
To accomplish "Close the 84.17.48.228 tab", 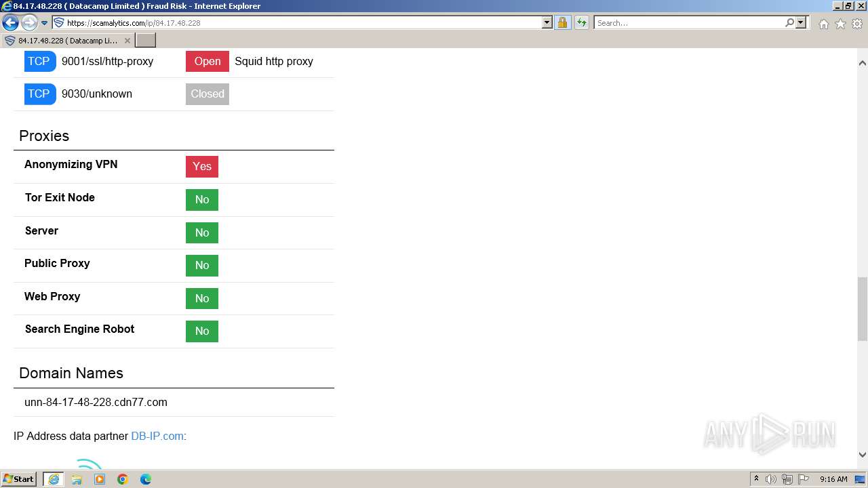I will point(127,41).
